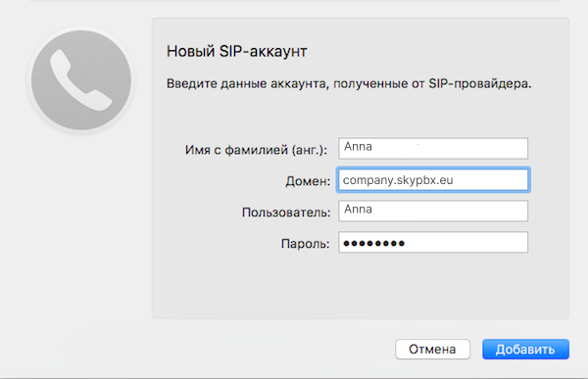588x379 pixels.
Task: Click the Пароль label
Action: click(x=305, y=244)
